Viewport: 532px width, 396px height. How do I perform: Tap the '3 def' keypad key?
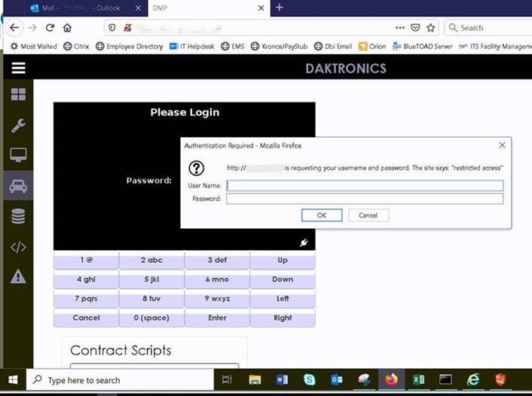(217, 260)
